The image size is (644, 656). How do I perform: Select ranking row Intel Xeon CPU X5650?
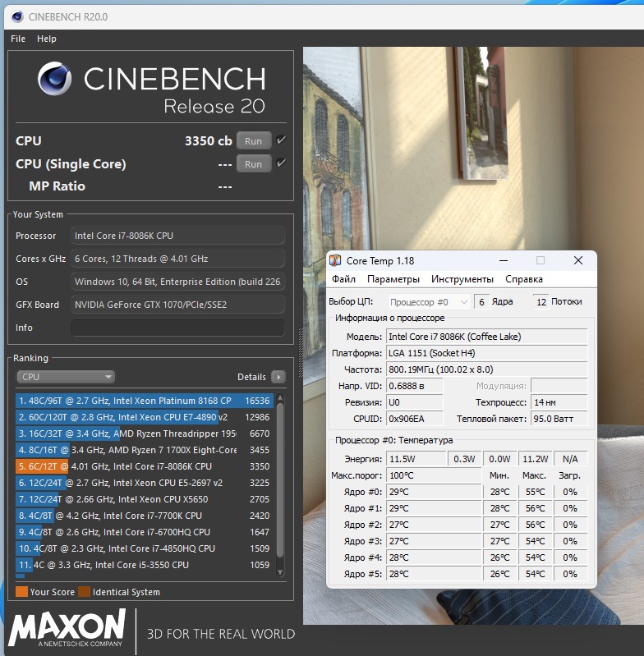pyautogui.click(x=145, y=499)
